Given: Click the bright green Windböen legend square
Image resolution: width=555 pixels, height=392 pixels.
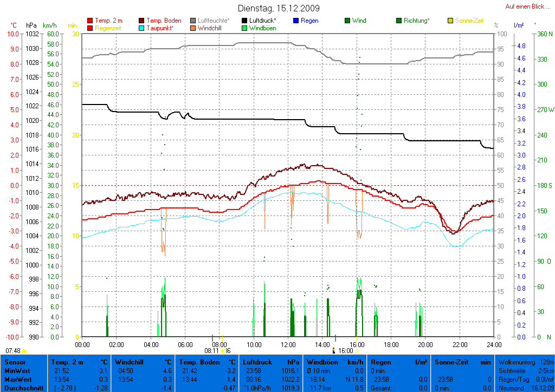Looking at the screenshot, I should tap(245, 28).
